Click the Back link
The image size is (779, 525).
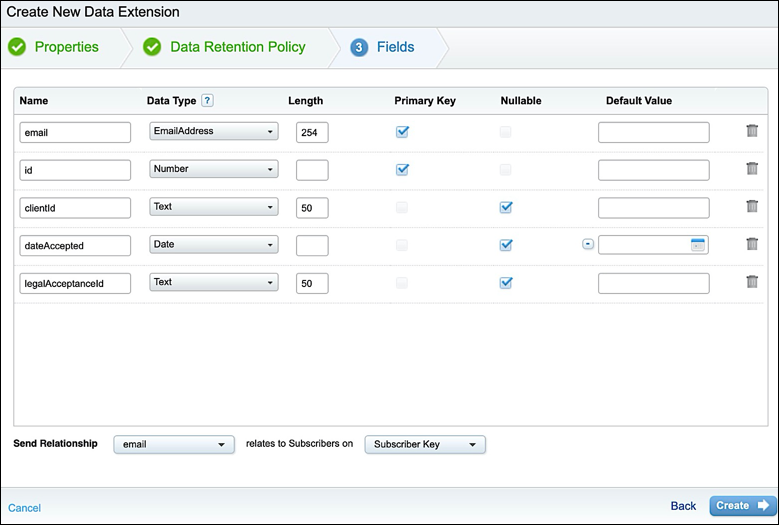[683, 506]
